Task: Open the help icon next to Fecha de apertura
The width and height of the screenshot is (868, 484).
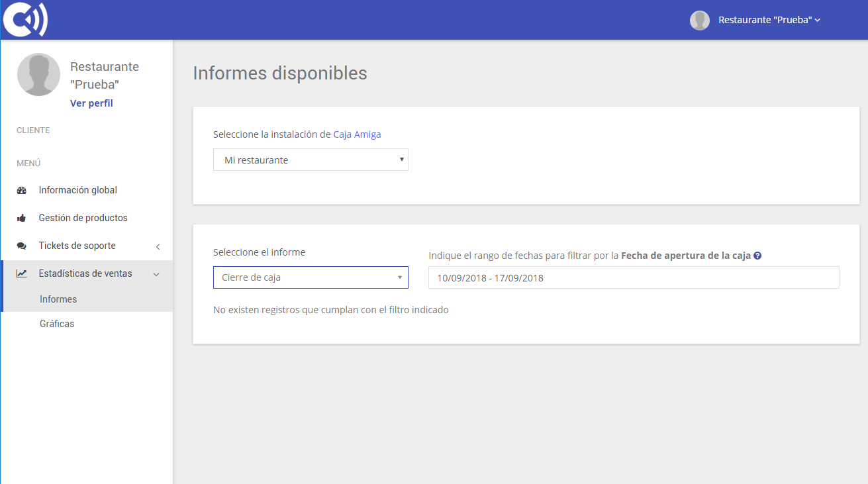Action: (757, 256)
